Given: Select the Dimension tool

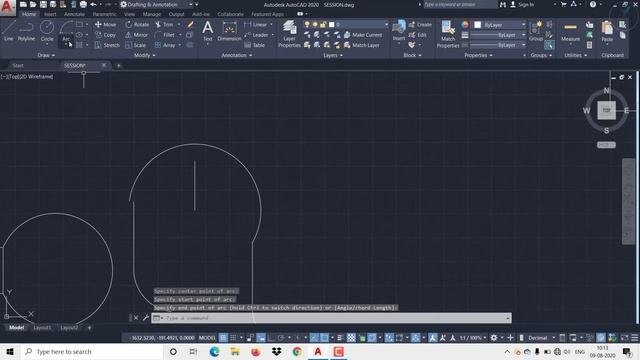Looking at the screenshot, I should [229, 31].
